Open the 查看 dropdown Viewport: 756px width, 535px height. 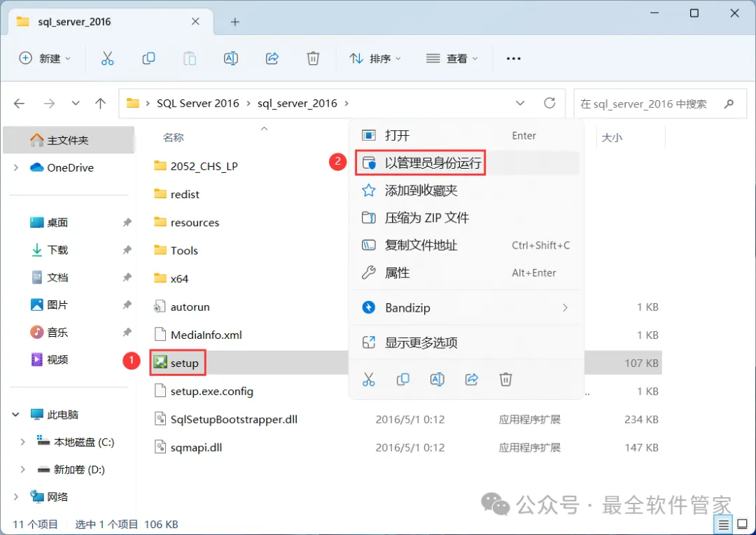(x=451, y=58)
